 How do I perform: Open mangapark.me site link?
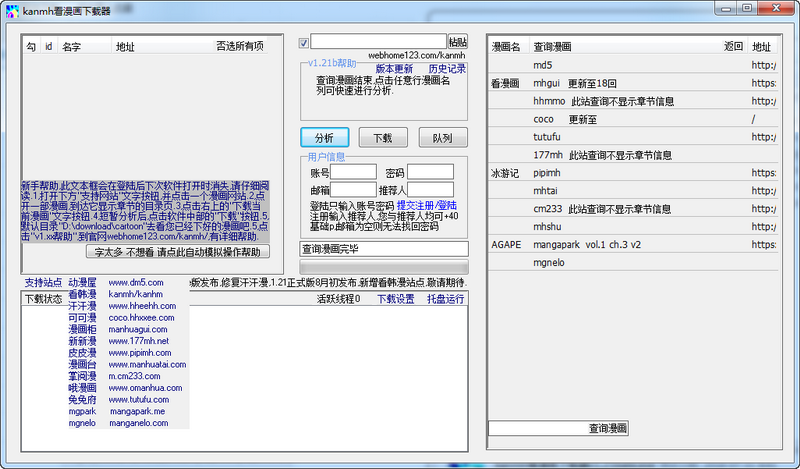[x=138, y=412]
